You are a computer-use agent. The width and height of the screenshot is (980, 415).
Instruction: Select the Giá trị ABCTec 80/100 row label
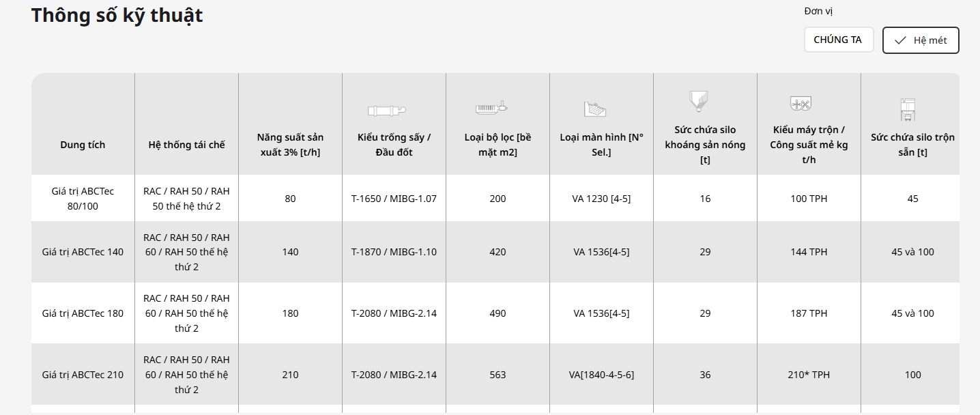(x=83, y=199)
